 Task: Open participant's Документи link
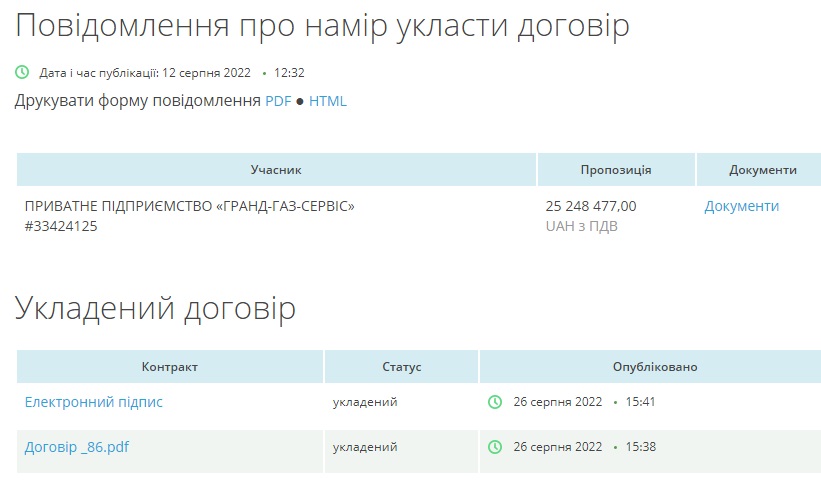click(741, 206)
